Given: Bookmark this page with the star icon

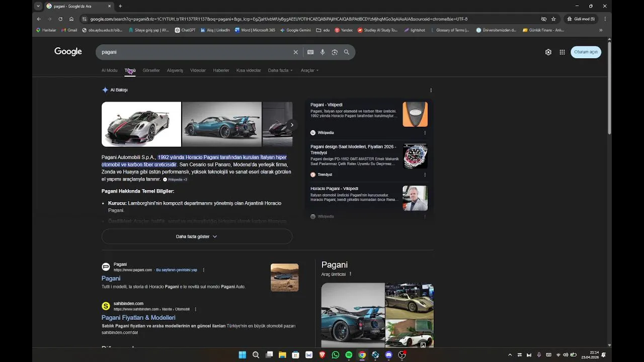Looking at the screenshot, I should coord(553,19).
